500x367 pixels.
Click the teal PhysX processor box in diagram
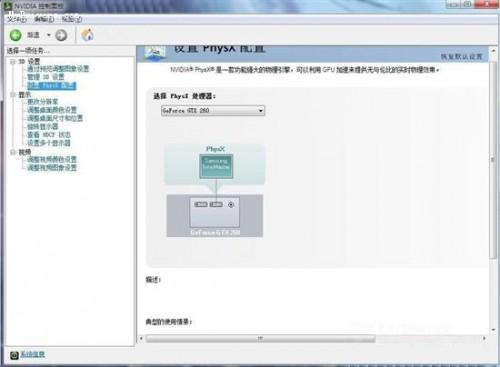click(x=216, y=166)
